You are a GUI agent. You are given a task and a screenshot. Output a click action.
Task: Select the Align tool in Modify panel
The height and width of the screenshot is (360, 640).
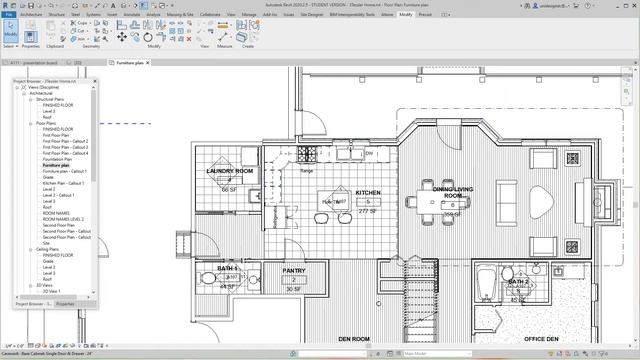(122, 25)
